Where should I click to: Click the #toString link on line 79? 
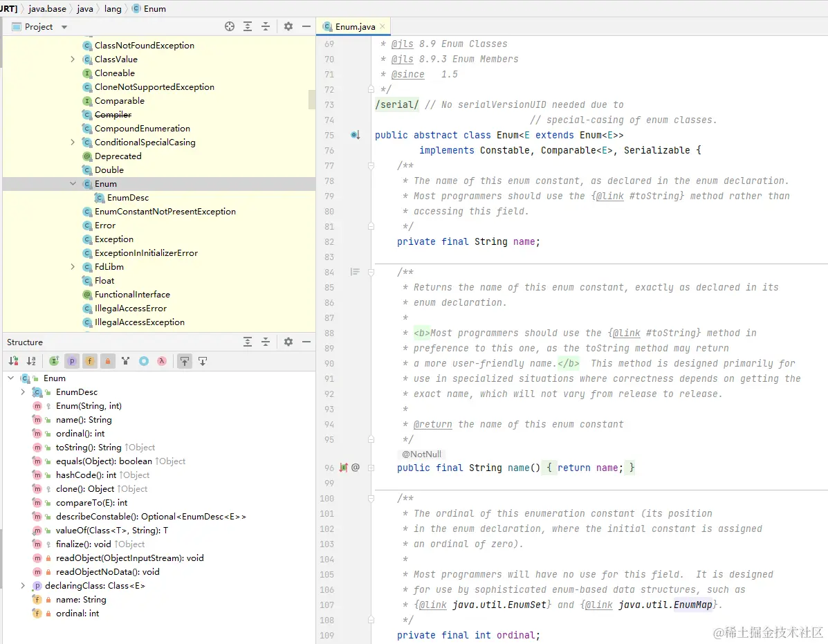(654, 196)
